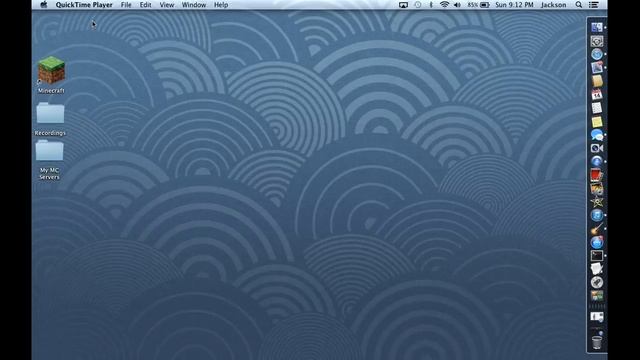Launch Messages chat bubbles icon
This screenshot has width=640, height=360.
597,135
